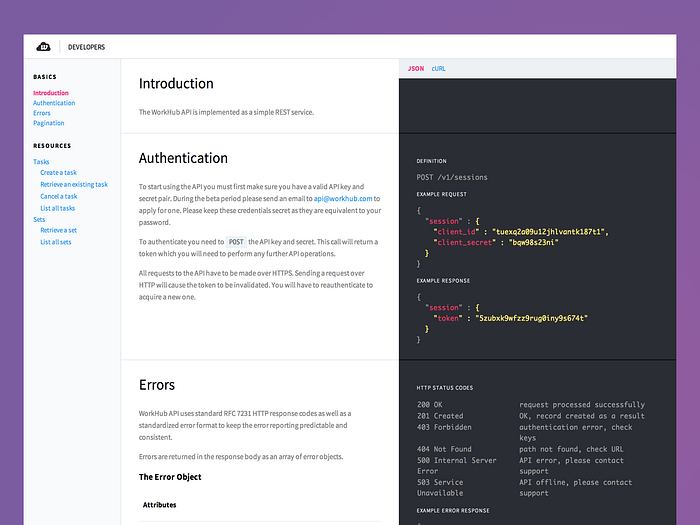The image size is (700, 525).
Task: Click the EXAMPLE RESPONSE label
Action: point(443,280)
